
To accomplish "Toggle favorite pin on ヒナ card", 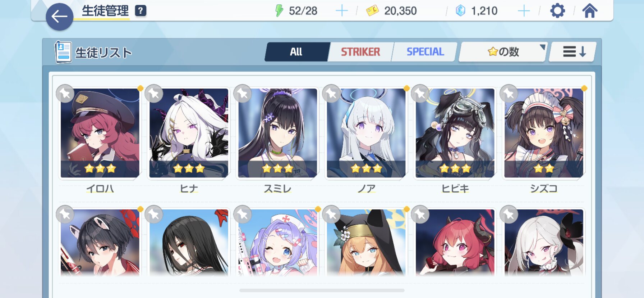I will coord(154,94).
